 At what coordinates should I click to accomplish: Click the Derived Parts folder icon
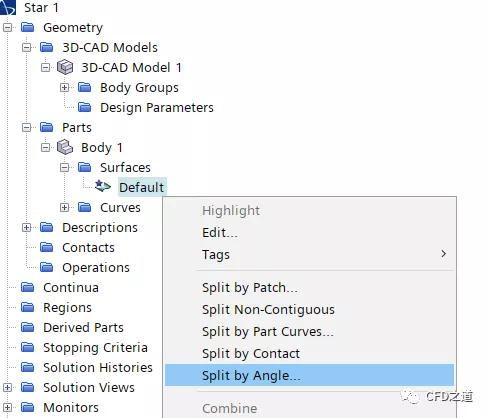(27, 327)
